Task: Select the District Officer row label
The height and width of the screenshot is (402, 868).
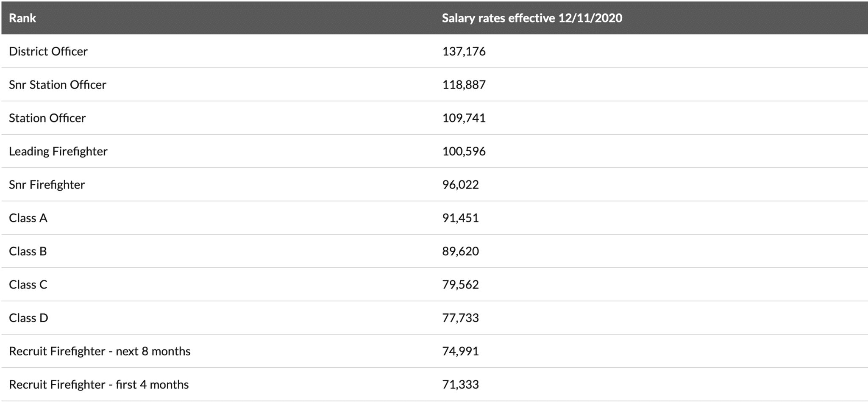Action: point(48,51)
